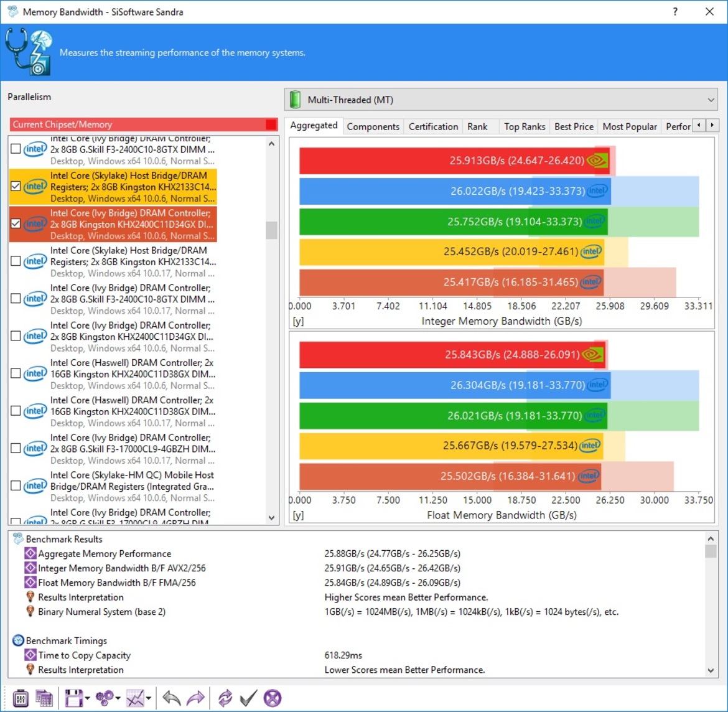
Task: Click the reference list scroll up arrow
Action: 272,144
